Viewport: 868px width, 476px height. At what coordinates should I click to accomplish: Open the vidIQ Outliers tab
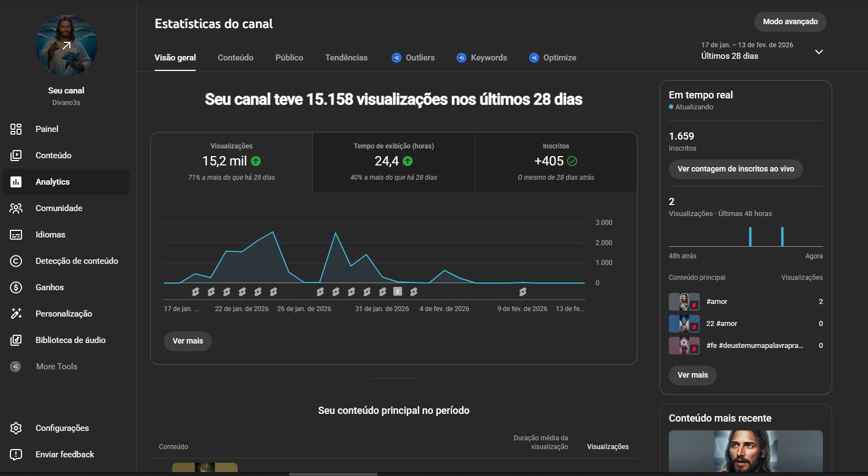click(413, 58)
